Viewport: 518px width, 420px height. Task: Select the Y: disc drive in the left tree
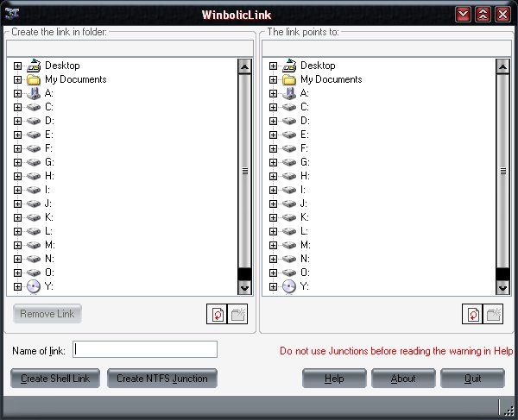(x=34, y=286)
